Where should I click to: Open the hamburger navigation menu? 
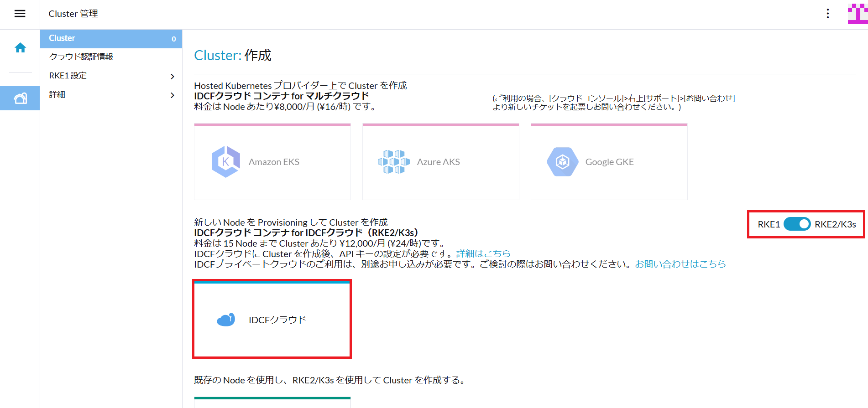click(20, 14)
